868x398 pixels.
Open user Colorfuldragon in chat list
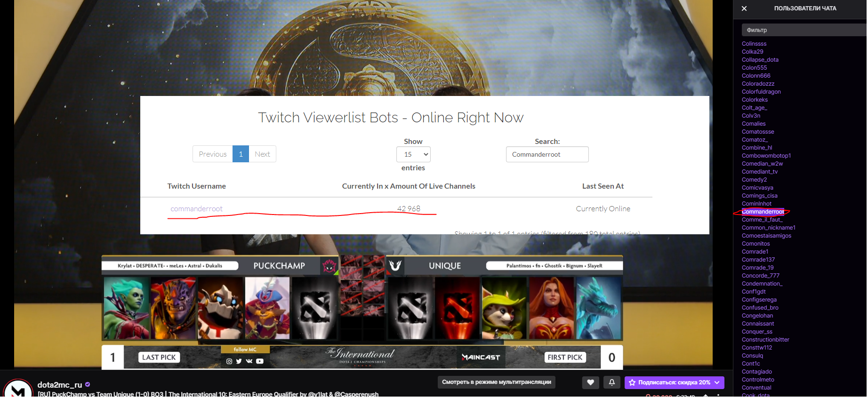[761, 92]
